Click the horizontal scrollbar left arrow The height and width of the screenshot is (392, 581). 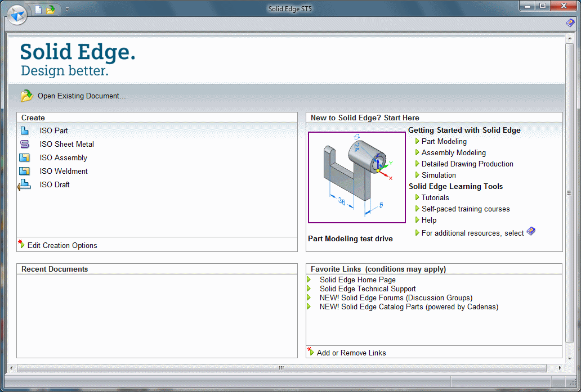click(11, 368)
